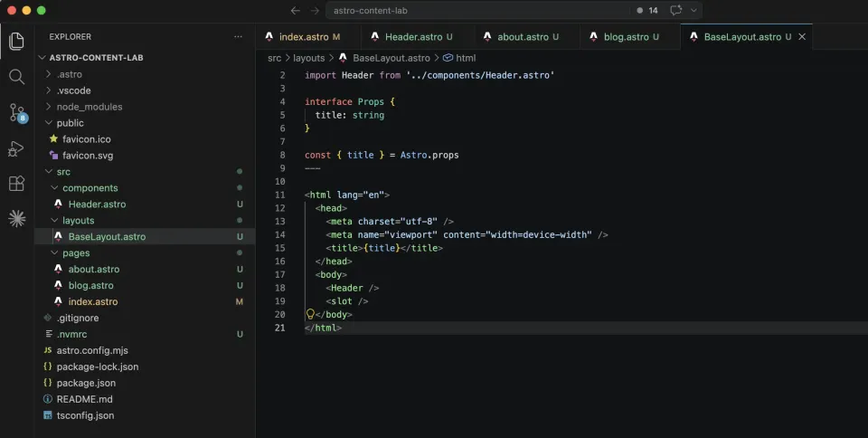Switch to the blog.astro tab
Image resolution: width=868 pixels, height=438 pixels.
(x=630, y=36)
